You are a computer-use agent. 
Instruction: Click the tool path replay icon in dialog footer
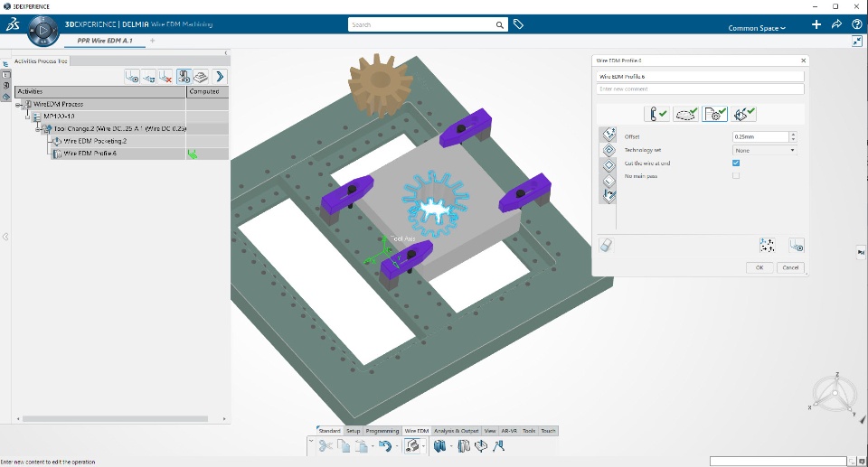[x=796, y=245]
